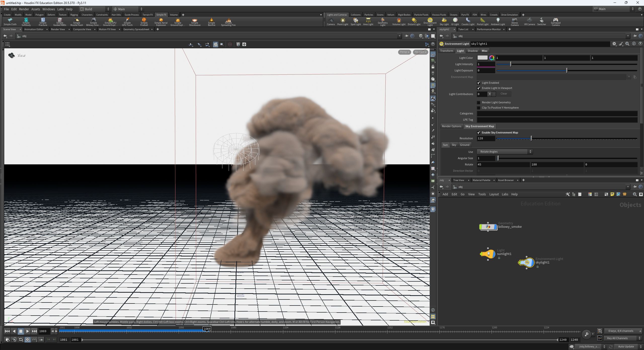Choose the Simple Fracture tool
Screen dimensions: 644x350
43,22
